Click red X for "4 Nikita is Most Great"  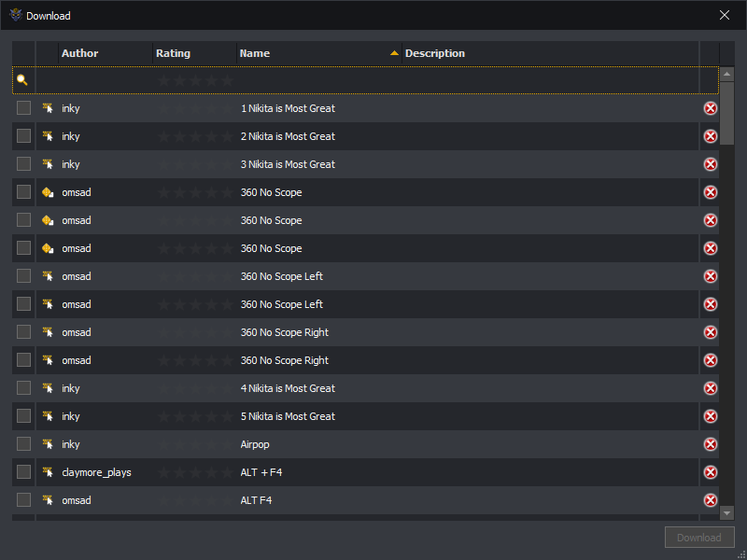point(711,388)
